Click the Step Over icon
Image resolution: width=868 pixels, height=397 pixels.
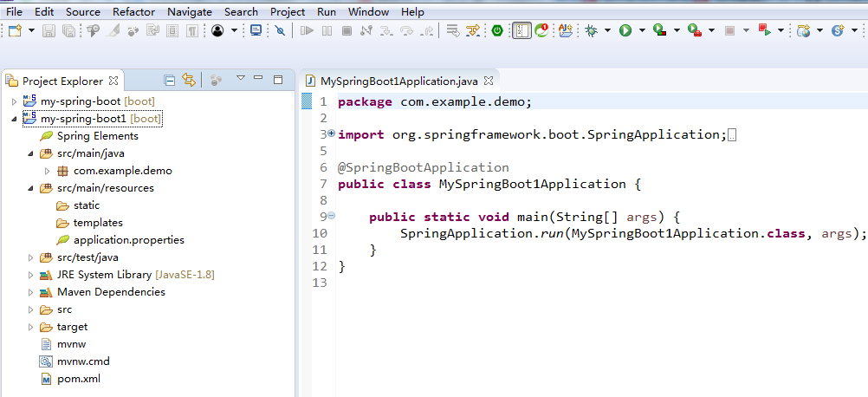(406, 31)
